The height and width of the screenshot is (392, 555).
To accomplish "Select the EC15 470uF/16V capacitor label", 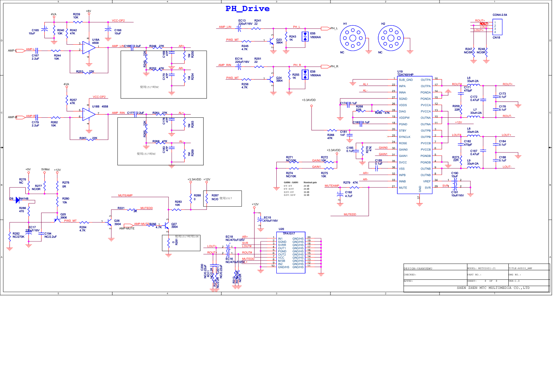I will 271,219.
